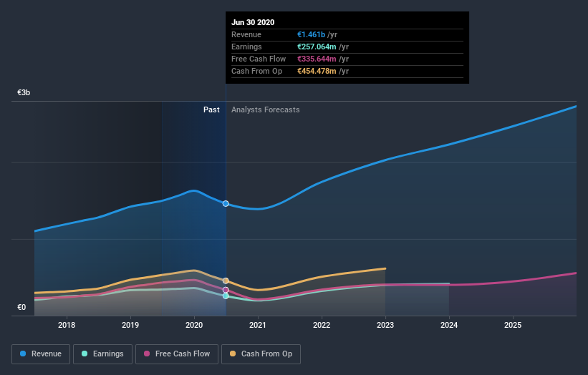Viewport: 588px width, 375px height.
Task: Click the Analysts Forecasts label
Action: [266, 109]
